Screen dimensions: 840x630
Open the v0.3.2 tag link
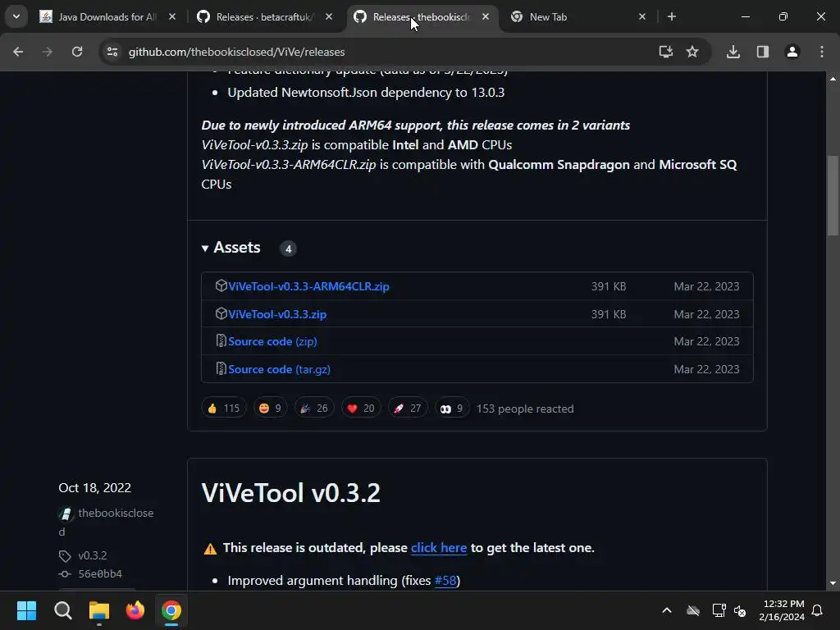tap(92, 555)
